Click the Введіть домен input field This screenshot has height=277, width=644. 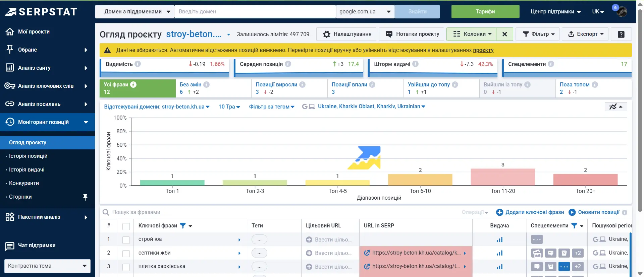[x=255, y=12]
